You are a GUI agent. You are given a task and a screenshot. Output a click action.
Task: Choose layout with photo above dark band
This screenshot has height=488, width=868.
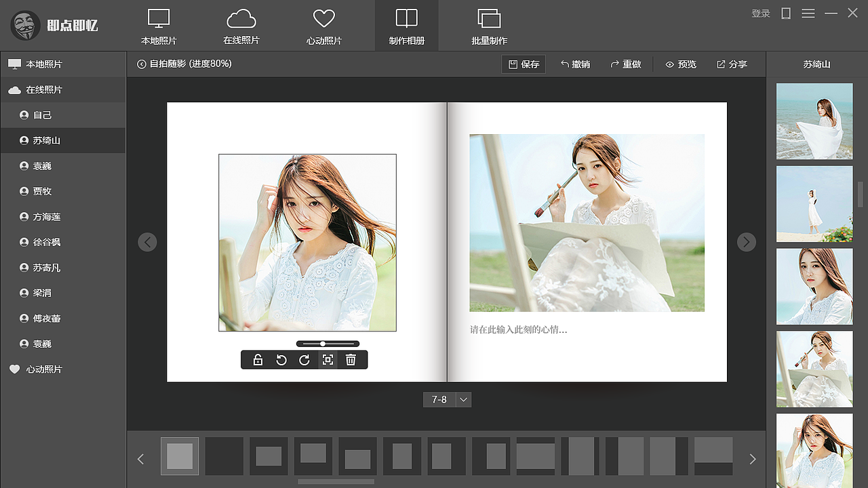point(713,456)
